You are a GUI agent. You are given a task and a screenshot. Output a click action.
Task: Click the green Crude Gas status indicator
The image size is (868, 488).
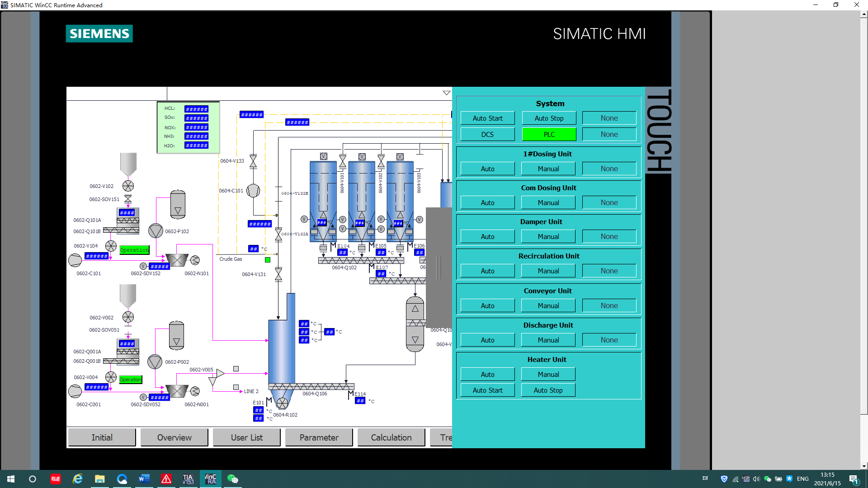pyautogui.click(x=268, y=259)
